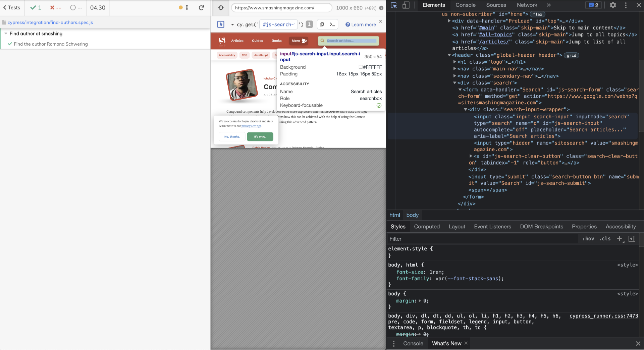Switch to the Network tab in DevTools
Image resolution: width=644 pixels, height=350 pixels.
click(x=527, y=5)
